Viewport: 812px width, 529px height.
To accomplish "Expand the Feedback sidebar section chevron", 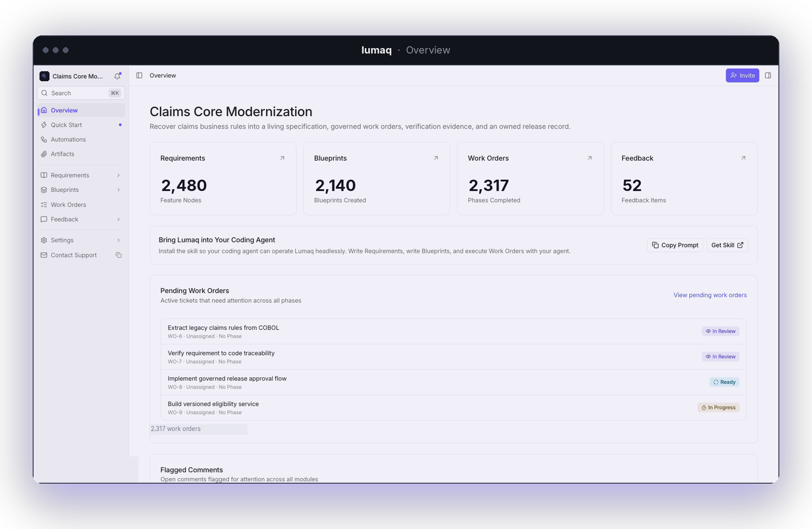I will pos(118,219).
